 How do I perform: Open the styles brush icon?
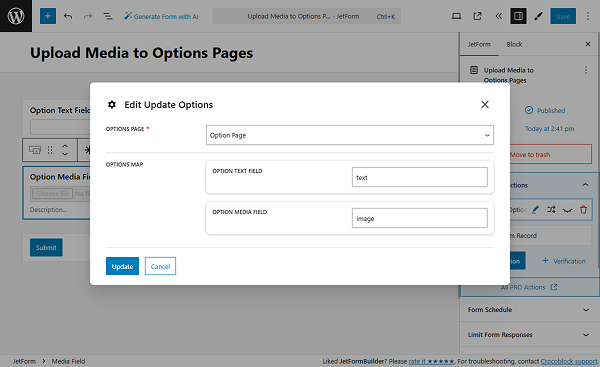[x=539, y=16]
